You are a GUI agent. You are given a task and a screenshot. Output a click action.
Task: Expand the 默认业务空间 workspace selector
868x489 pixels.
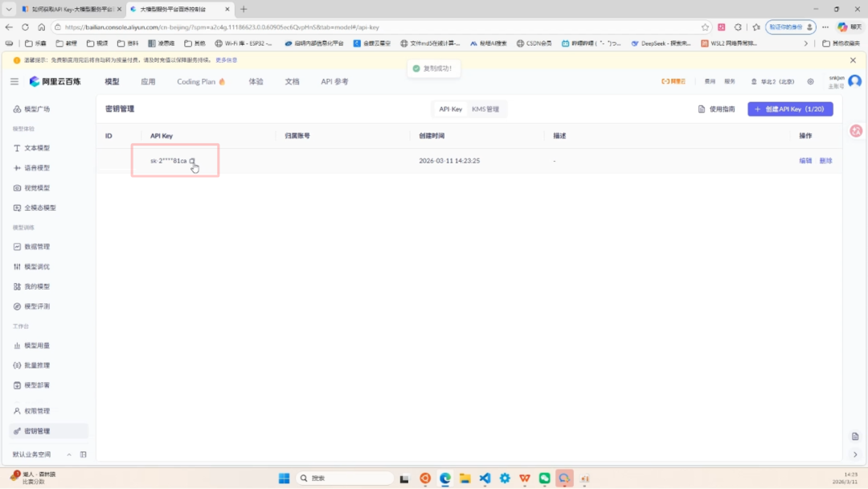[x=42, y=454]
